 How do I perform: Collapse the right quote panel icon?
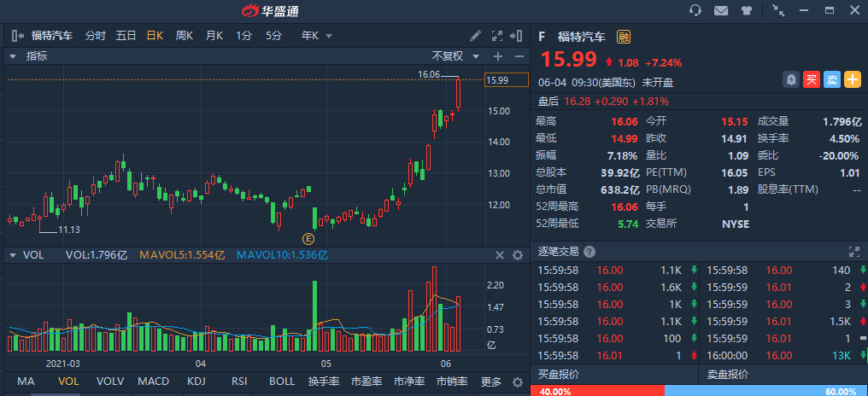tap(516, 36)
